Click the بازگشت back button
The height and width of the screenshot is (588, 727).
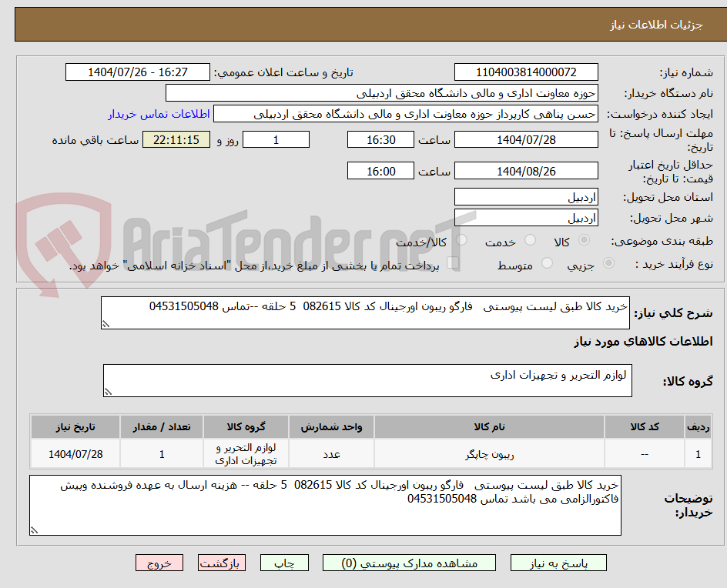[x=222, y=563]
